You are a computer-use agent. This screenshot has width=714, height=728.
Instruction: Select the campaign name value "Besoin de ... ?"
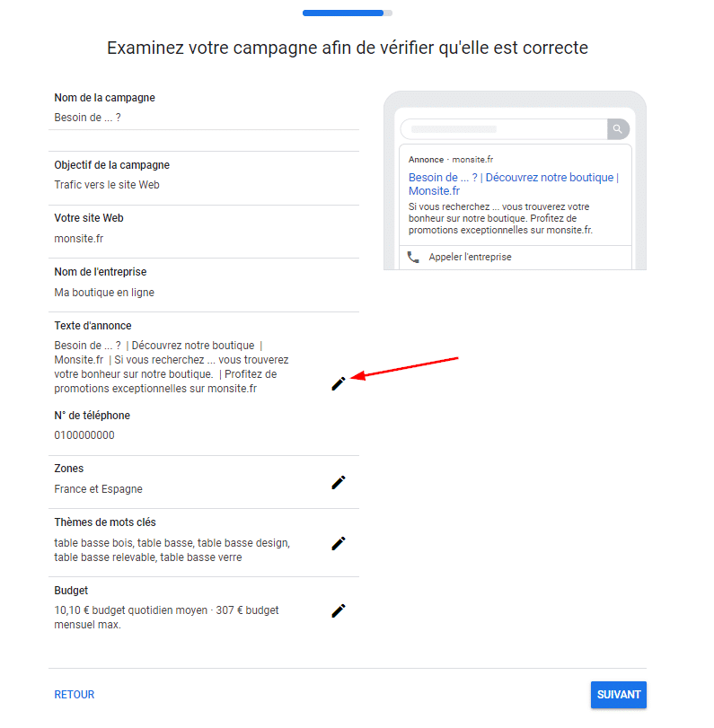(x=87, y=118)
